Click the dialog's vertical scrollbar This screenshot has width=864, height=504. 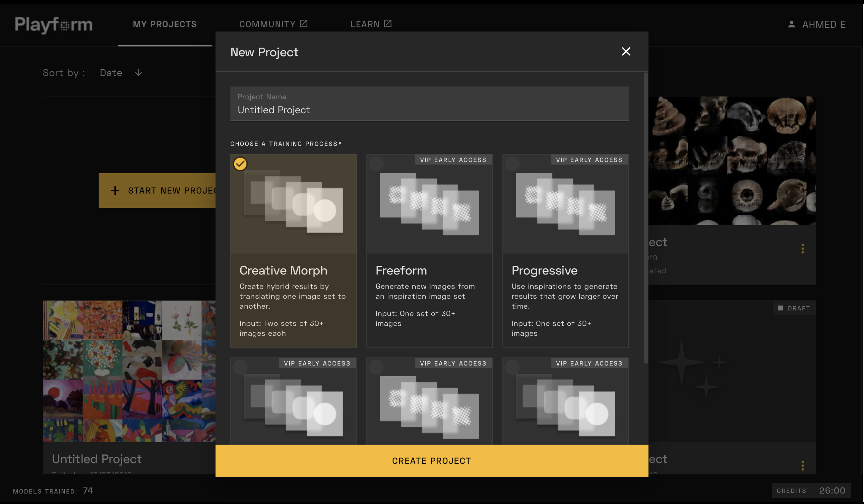tap(646, 218)
